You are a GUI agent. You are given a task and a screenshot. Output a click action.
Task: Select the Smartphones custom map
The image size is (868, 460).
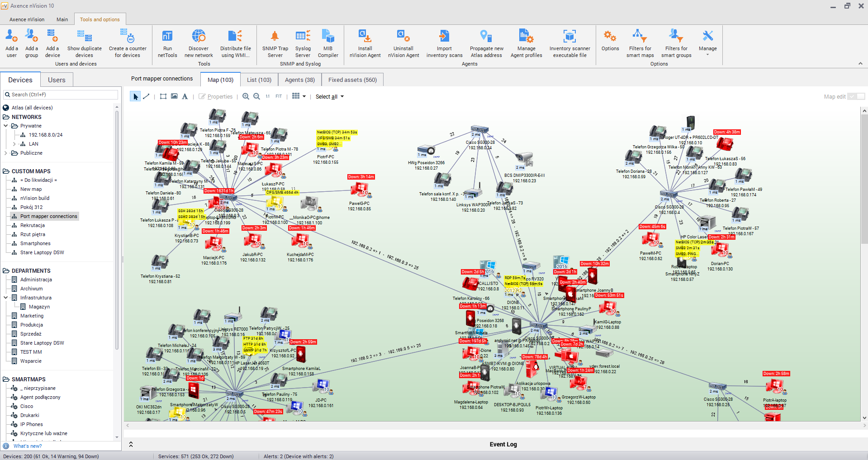coord(35,243)
